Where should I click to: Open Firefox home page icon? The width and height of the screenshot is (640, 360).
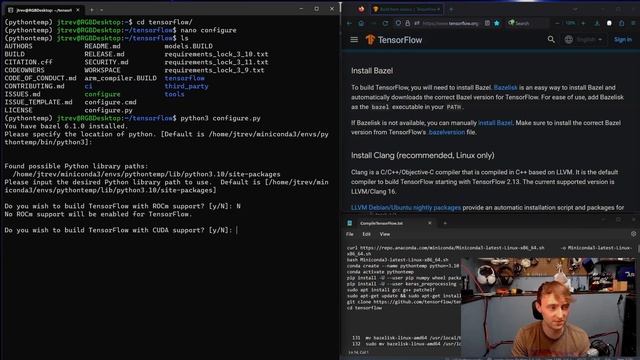click(x=361, y=23)
